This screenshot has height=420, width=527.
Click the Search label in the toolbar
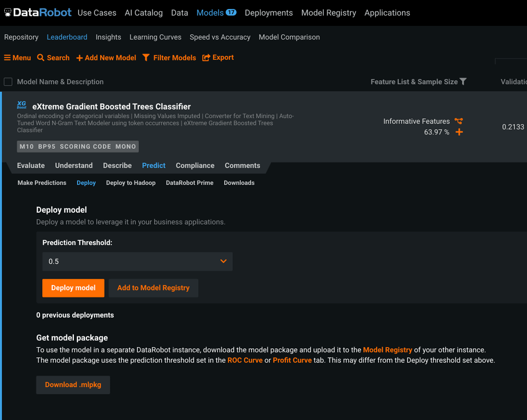pos(58,58)
